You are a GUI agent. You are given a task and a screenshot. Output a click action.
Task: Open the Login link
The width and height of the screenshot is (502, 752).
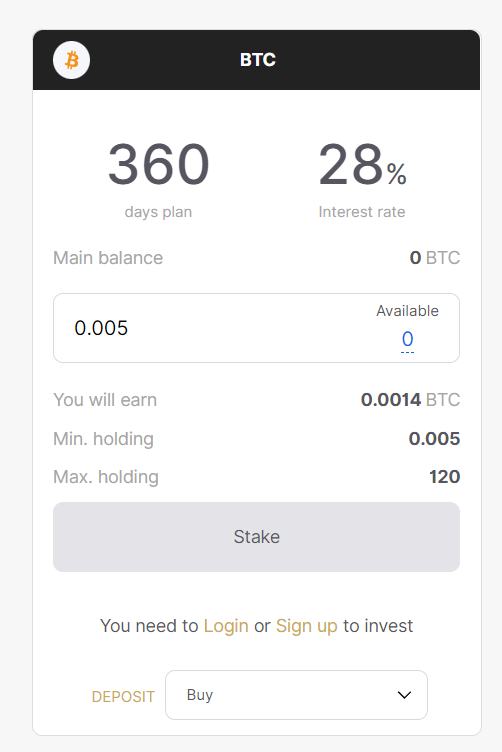click(226, 626)
